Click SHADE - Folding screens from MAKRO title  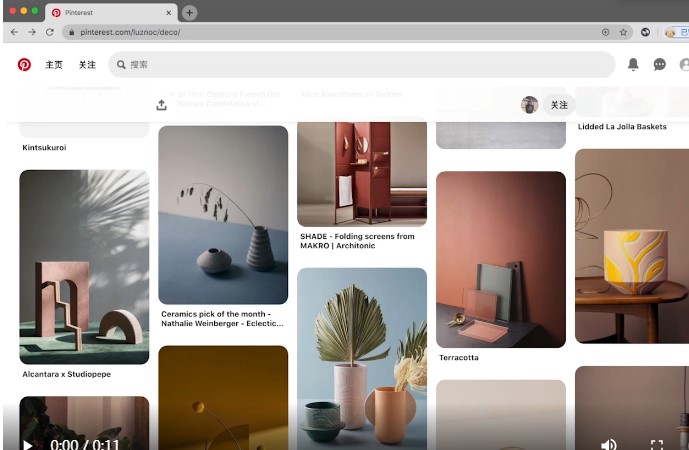click(x=357, y=241)
